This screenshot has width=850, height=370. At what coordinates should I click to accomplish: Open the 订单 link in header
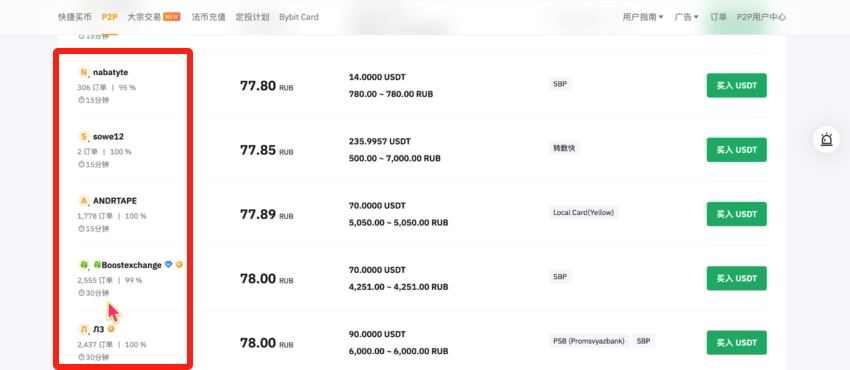[x=718, y=17]
